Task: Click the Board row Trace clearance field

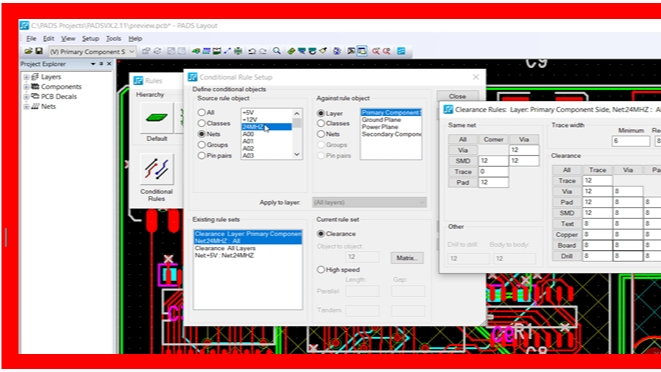Action: [x=597, y=245]
